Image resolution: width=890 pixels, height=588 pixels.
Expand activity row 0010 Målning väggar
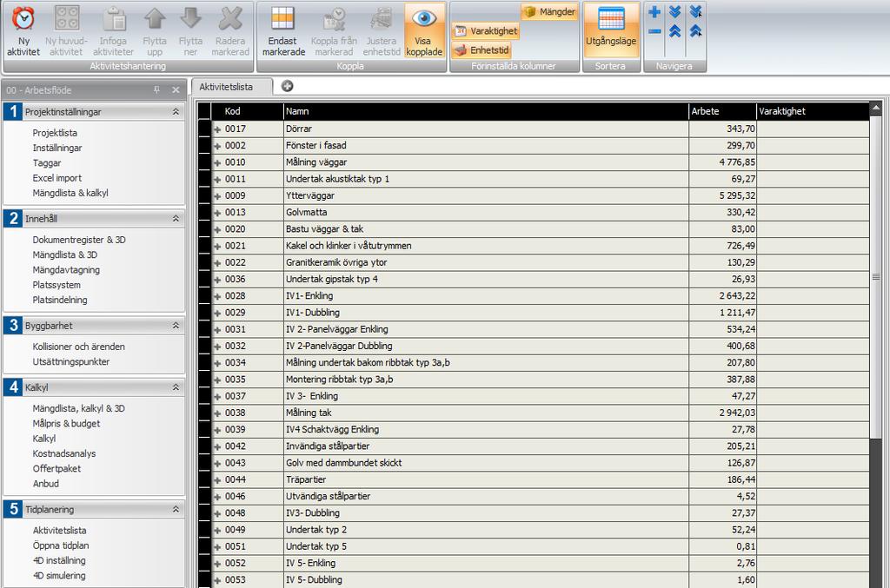(x=217, y=162)
